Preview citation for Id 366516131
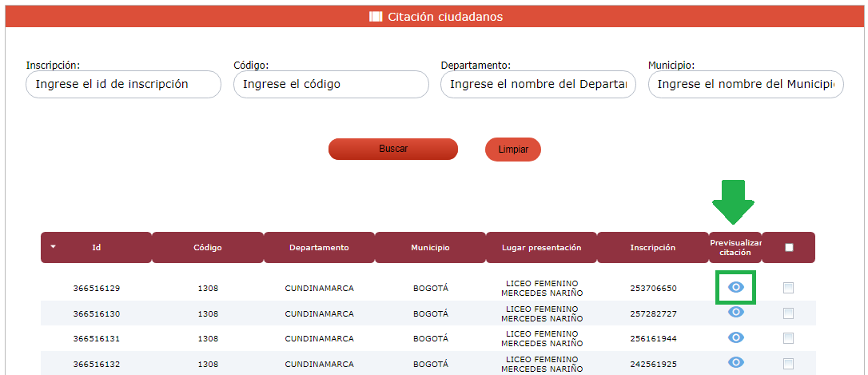 [736, 338]
